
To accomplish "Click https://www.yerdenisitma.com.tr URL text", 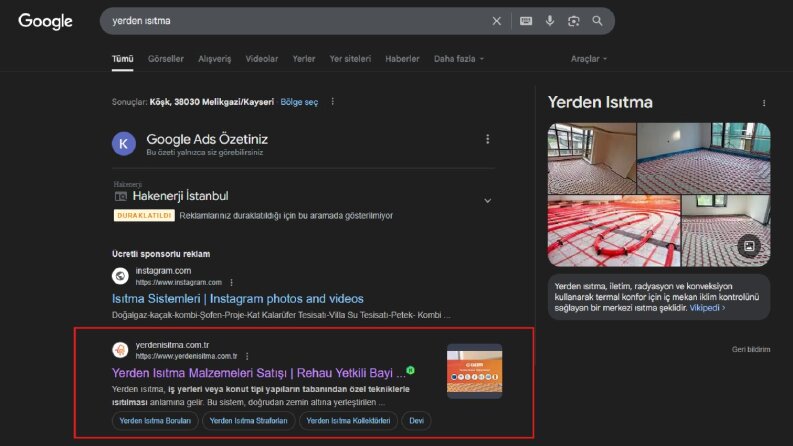I will [x=186, y=356].
